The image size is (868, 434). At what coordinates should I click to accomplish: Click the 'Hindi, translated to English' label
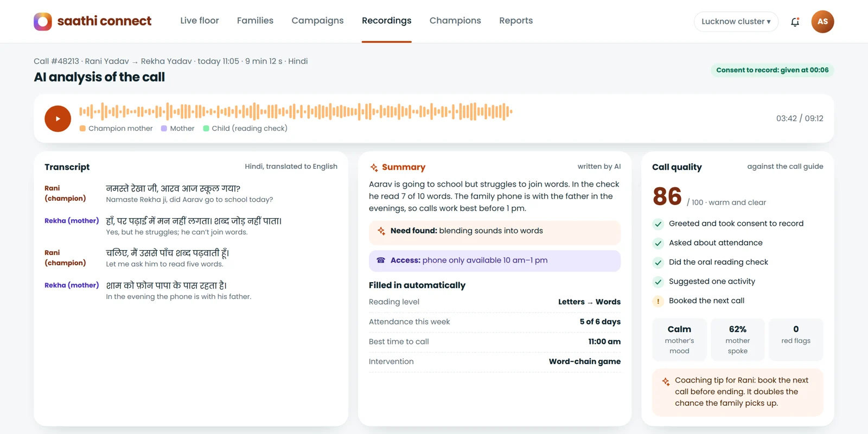tap(291, 167)
